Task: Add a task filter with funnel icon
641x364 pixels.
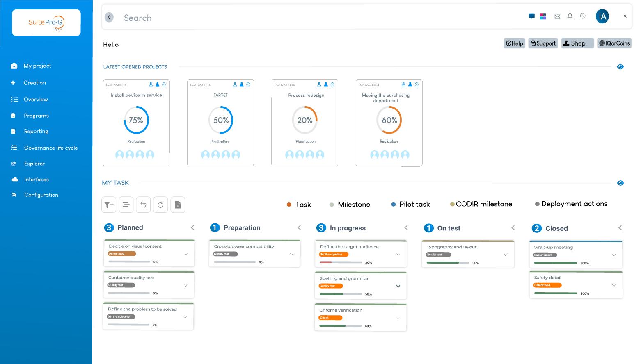Action: 109,205
